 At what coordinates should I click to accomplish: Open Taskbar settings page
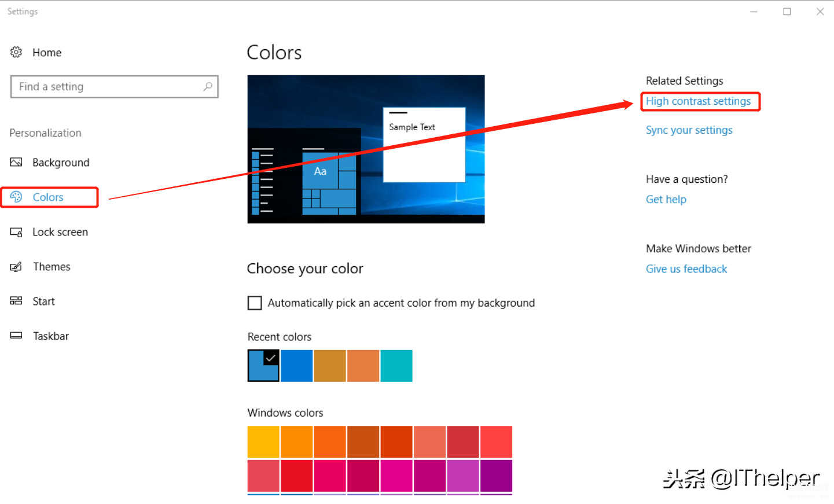click(x=51, y=336)
